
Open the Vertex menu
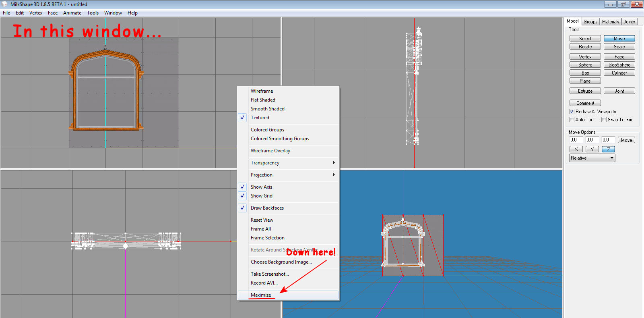36,13
